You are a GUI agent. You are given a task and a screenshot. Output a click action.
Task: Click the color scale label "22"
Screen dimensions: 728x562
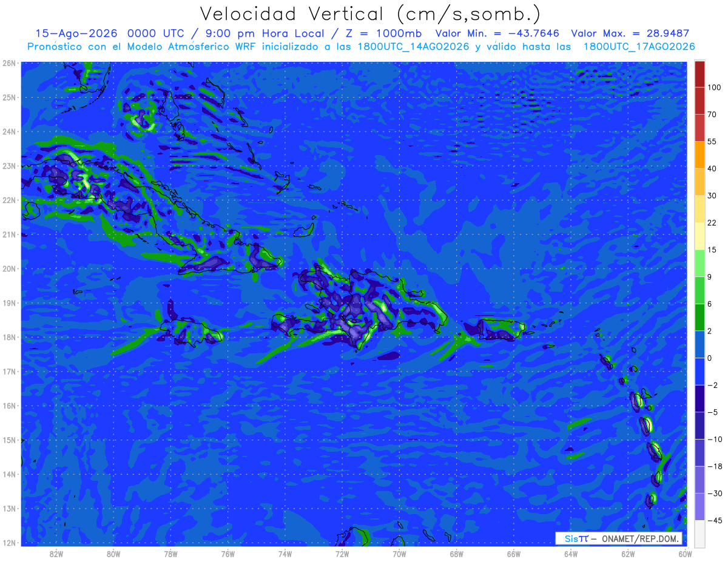[x=712, y=222]
